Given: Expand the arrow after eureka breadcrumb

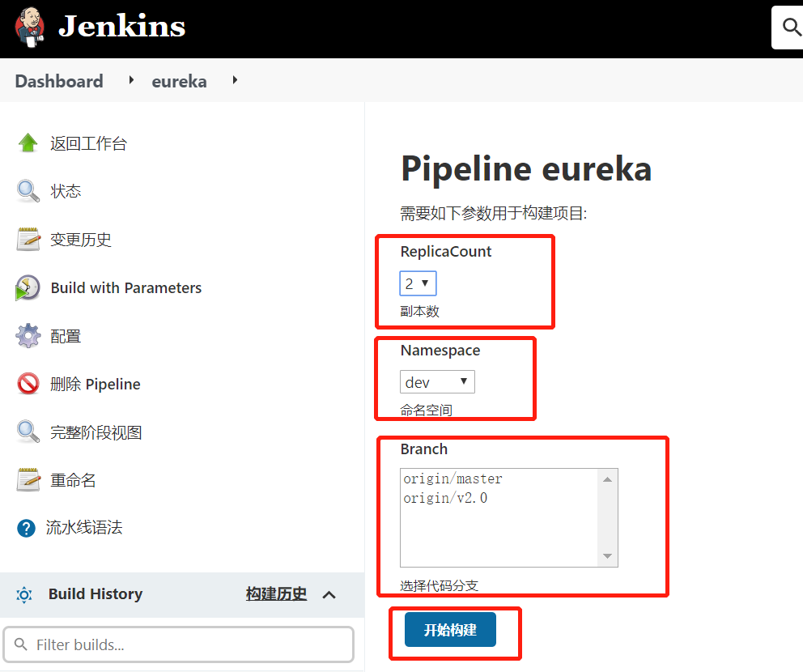Looking at the screenshot, I should click(x=235, y=80).
